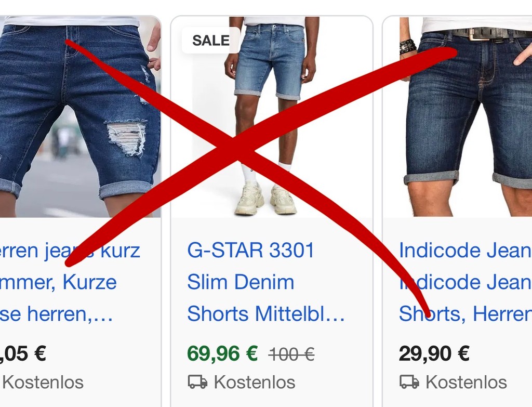This screenshot has width=532, height=407.
Task: Click the 29,90 € price label
Action: (434, 353)
